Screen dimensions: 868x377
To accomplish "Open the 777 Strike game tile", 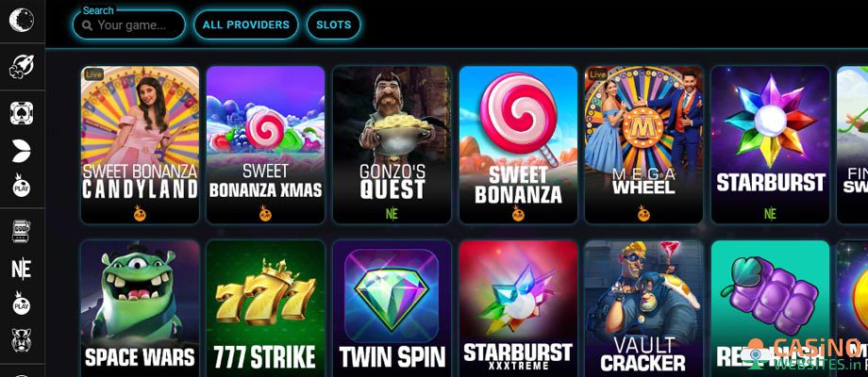I will point(266,308).
